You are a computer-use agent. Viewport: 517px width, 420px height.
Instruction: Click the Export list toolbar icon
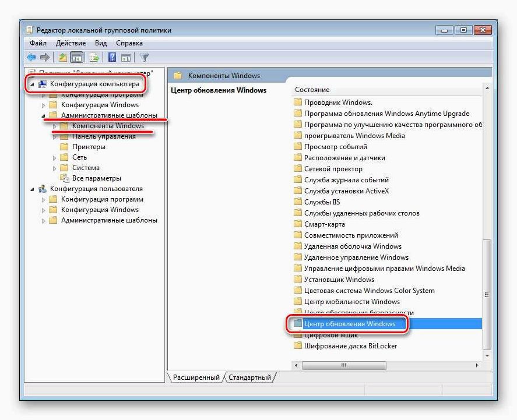click(x=94, y=58)
